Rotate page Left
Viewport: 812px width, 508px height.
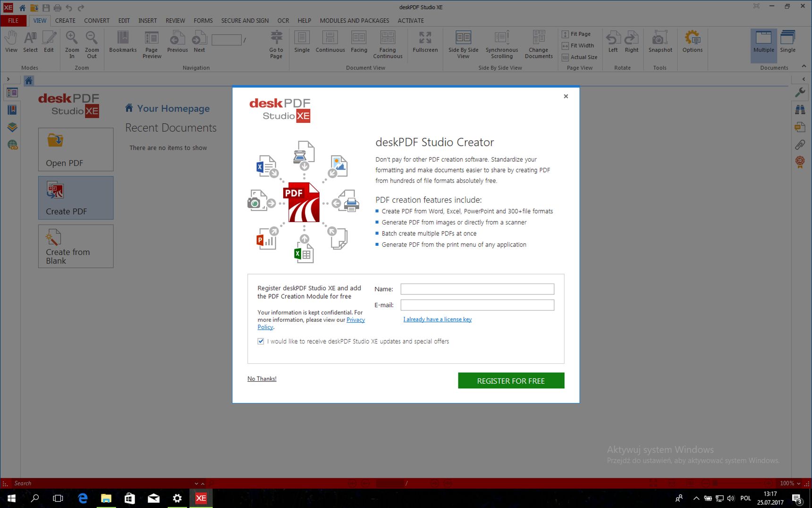[613, 42]
